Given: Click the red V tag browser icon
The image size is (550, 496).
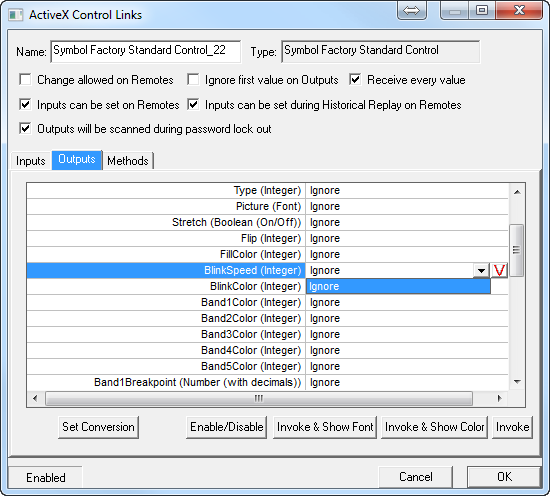Looking at the screenshot, I should [x=499, y=270].
